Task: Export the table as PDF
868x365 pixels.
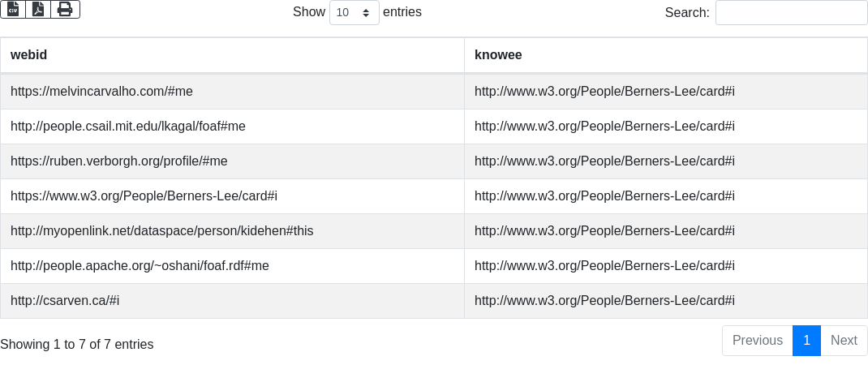Action: coord(38,9)
